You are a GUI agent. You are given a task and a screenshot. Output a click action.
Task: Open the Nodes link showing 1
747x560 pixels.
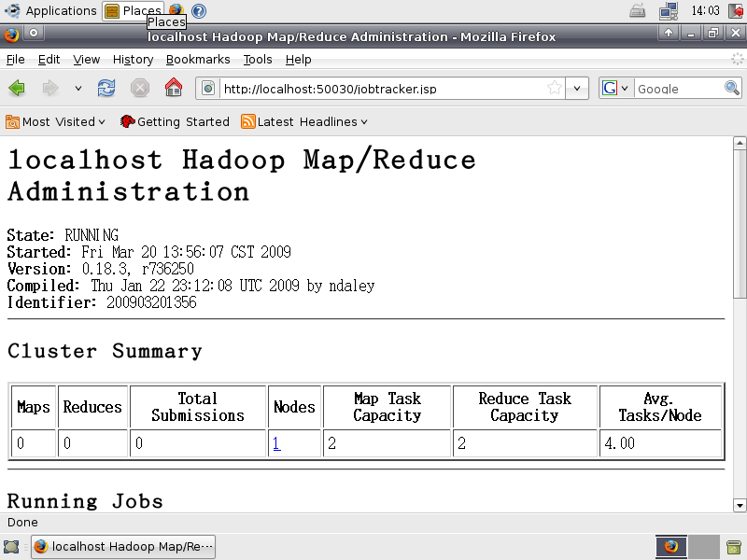[x=276, y=443]
